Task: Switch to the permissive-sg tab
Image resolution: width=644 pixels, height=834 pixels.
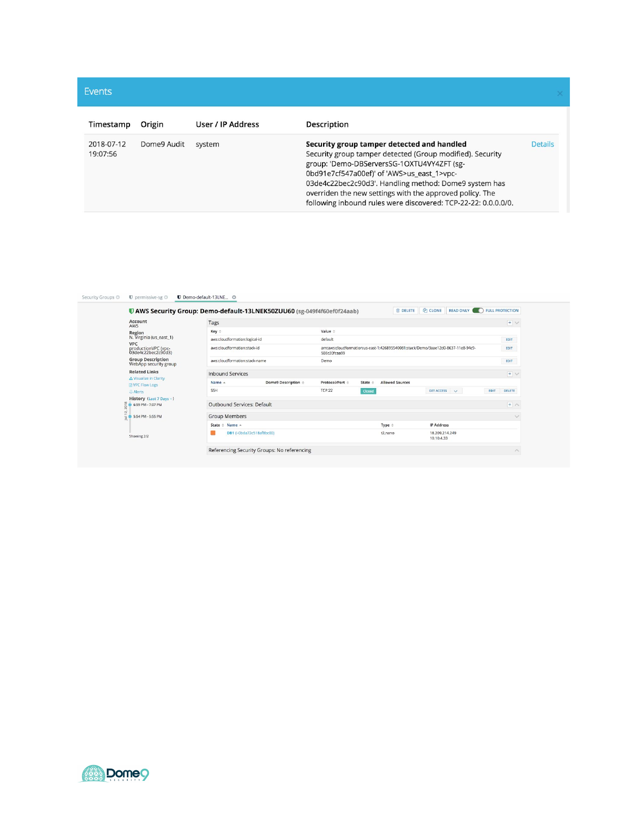Action: click(148, 297)
